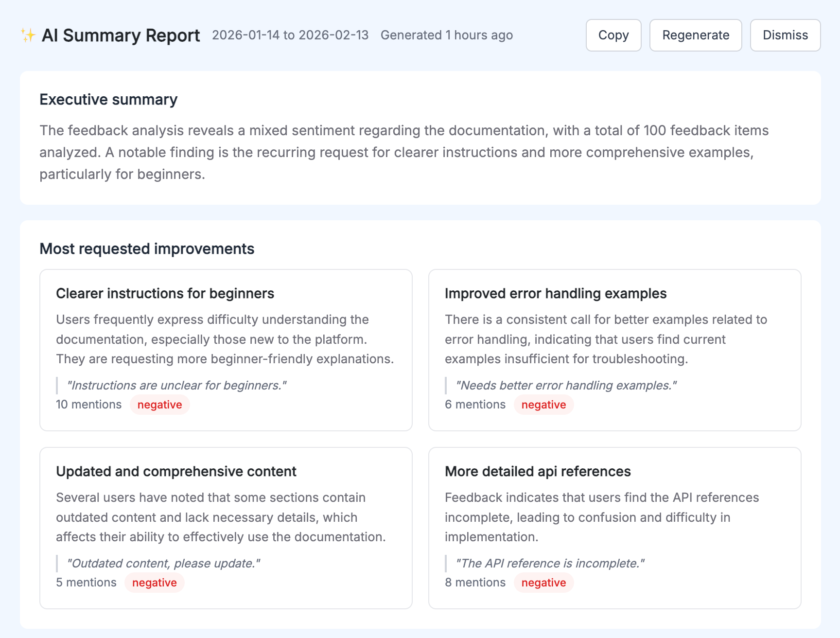Click the sparkle icon beside AI Summary Report
840x638 pixels.
(x=28, y=35)
